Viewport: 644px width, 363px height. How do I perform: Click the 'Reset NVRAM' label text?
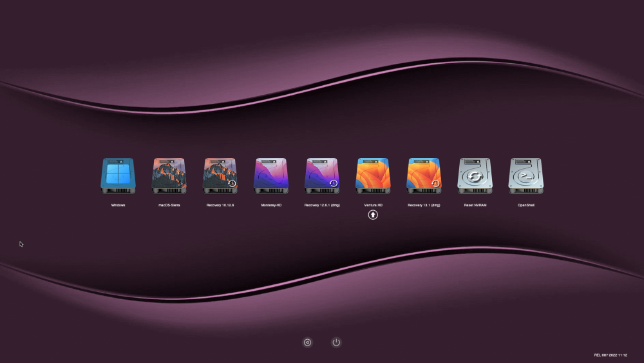click(x=475, y=205)
